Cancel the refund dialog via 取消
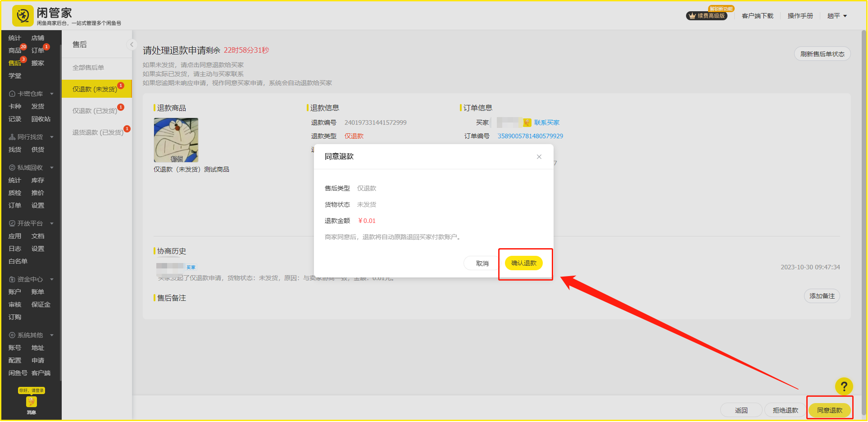Image resolution: width=868 pixels, height=422 pixels. coord(482,263)
